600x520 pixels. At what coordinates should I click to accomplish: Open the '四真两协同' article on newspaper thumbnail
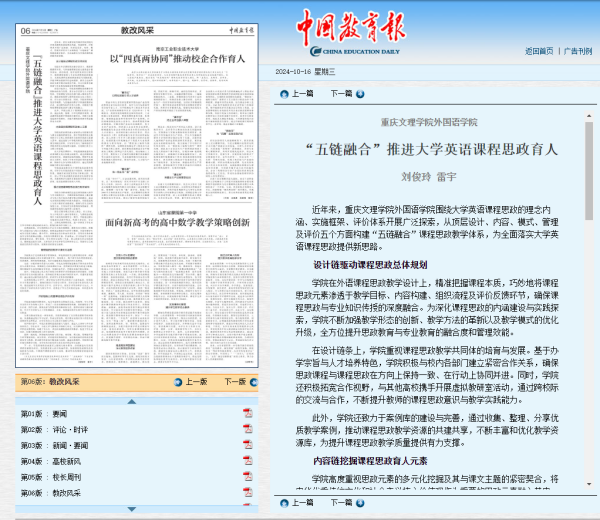179,58
